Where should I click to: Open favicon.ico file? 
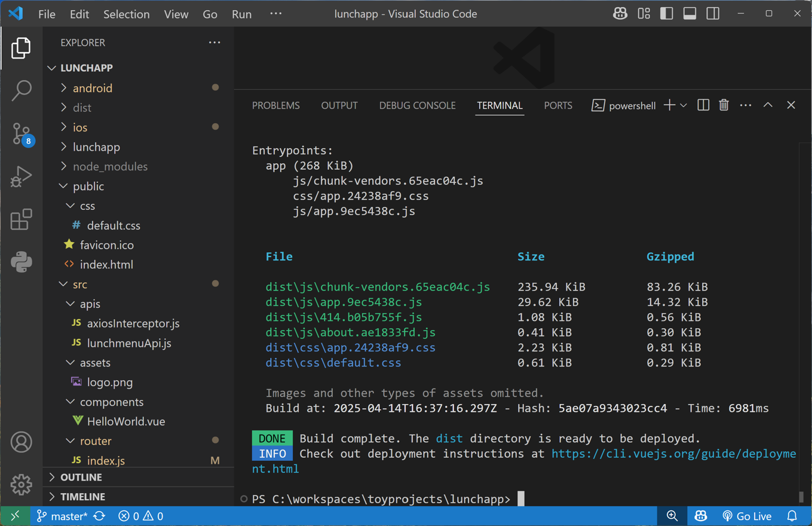click(139, 245)
